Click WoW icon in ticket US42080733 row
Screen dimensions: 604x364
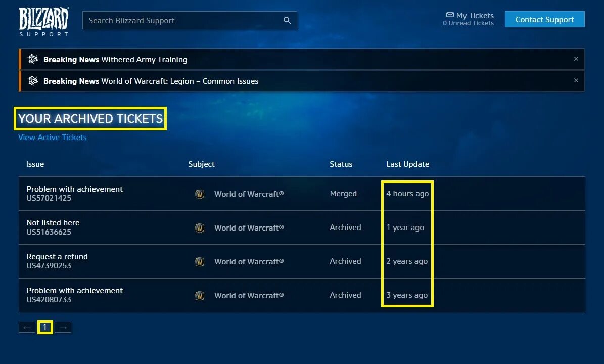[200, 295]
